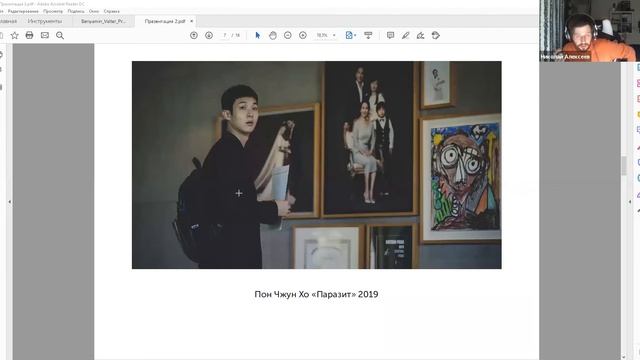Screen dimensions: 640x360
Task: Click the scrolling read mode icon
Action: tap(368, 36)
